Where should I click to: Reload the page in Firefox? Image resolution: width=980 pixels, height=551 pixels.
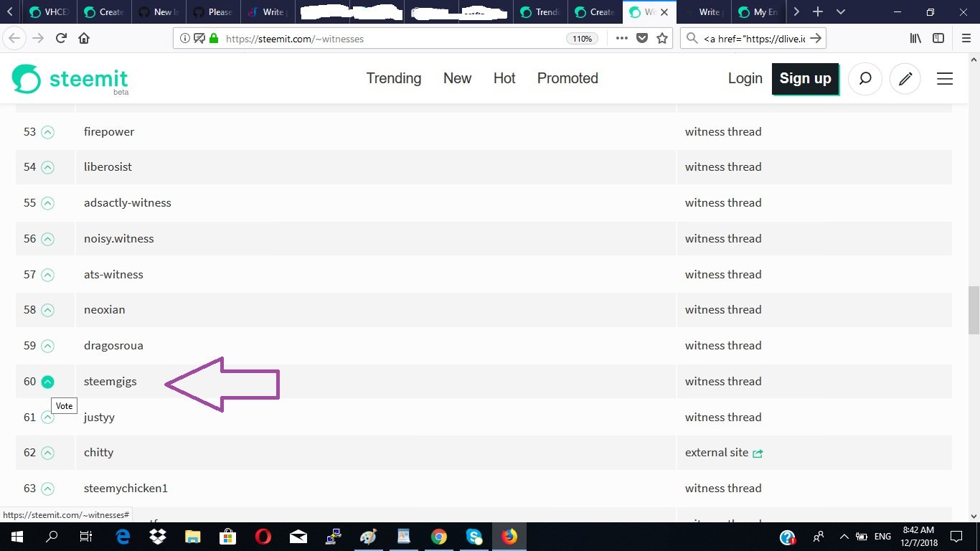point(61,38)
